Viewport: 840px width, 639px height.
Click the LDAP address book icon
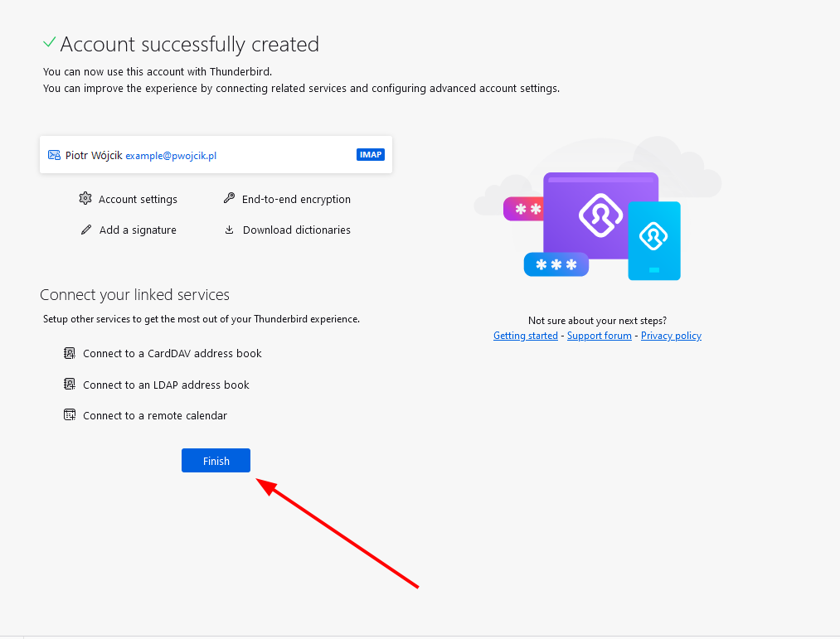tap(70, 385)
